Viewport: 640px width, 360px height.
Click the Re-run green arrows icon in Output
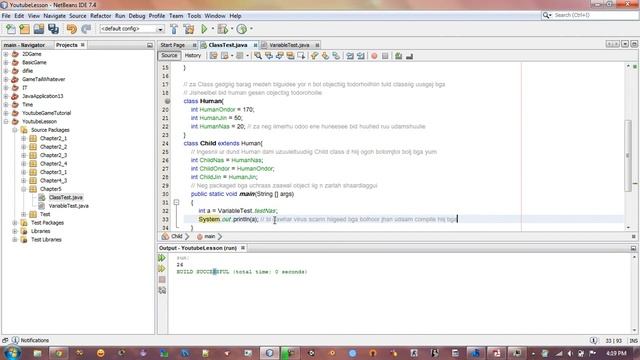click(x=162, y=258)
